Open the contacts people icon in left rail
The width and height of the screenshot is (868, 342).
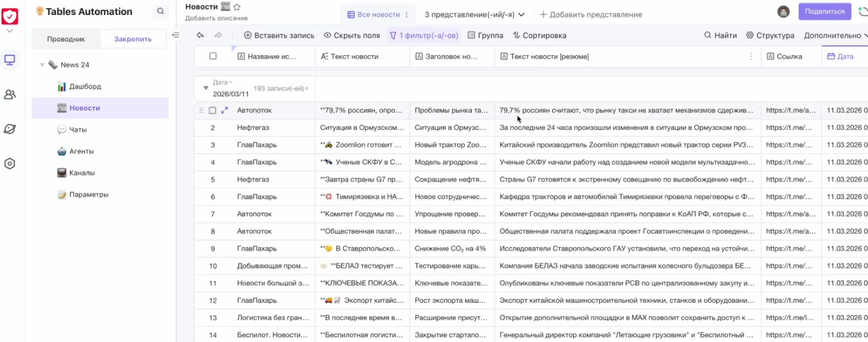point(10,95)
